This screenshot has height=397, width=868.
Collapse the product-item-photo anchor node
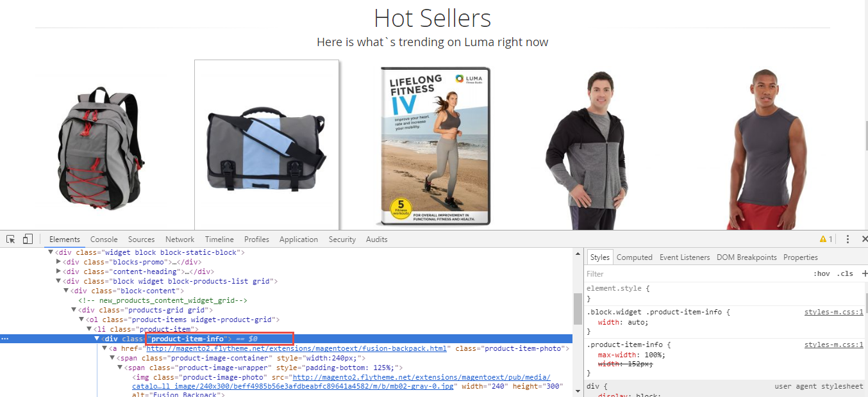[105, 348]
